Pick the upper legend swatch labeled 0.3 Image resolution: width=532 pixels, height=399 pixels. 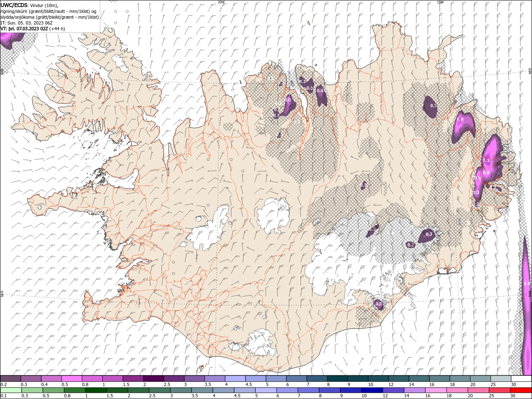31,379
